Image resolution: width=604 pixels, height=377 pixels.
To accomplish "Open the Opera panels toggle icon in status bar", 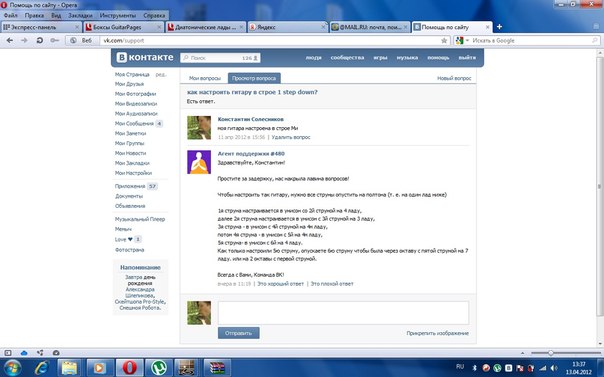I will (8, 353).
